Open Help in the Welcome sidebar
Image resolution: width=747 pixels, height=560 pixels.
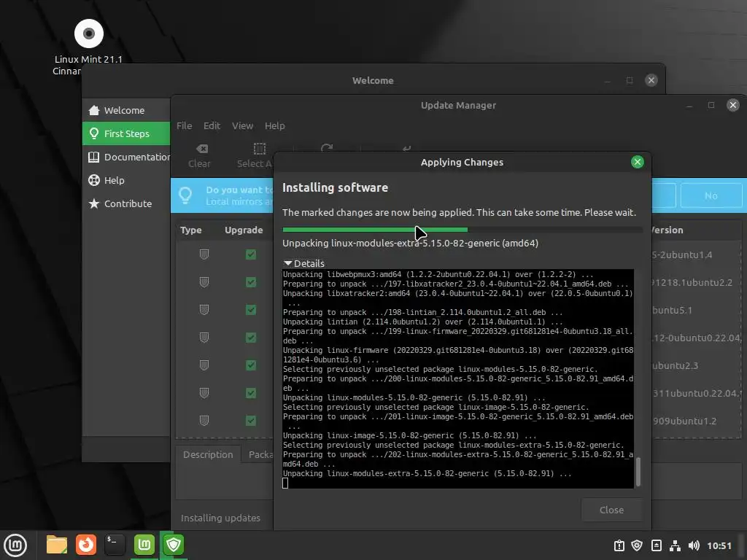(x=126, y=180)
